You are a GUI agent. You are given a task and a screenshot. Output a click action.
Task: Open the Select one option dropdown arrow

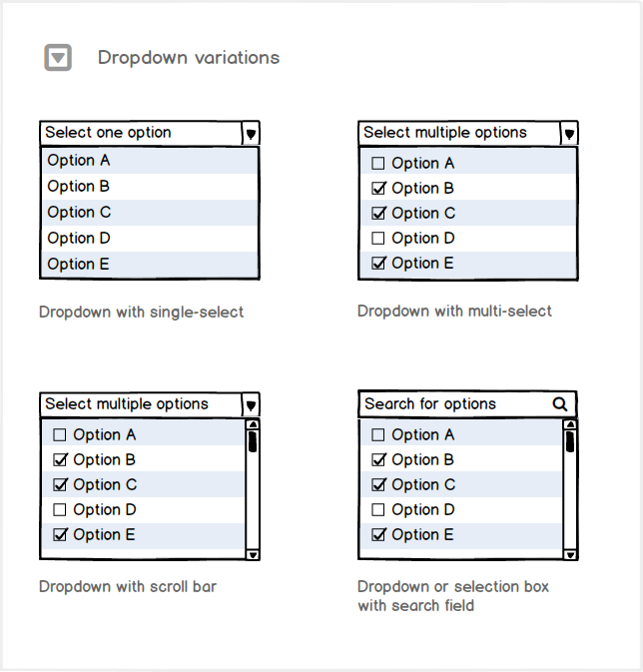(x=251, y=133)
